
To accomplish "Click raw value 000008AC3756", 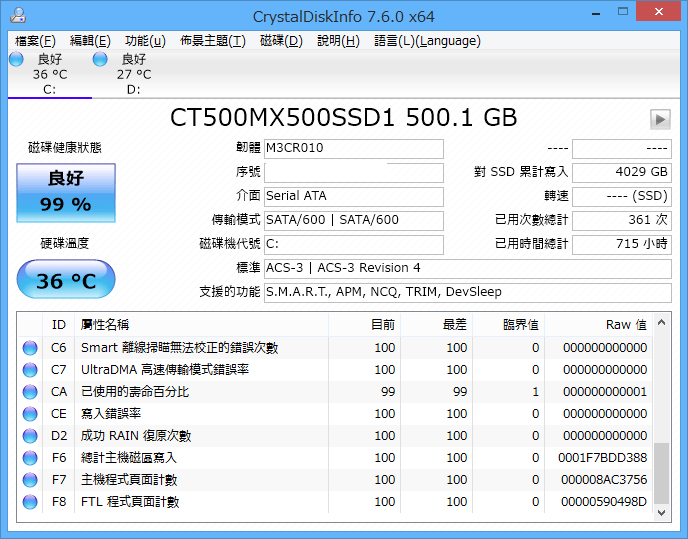I will (604, 480).
